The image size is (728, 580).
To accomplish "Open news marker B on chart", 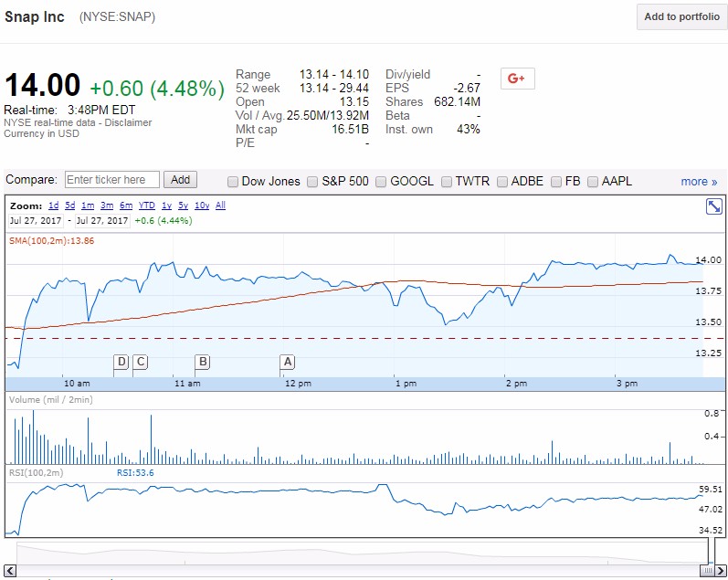I will 203,362.
